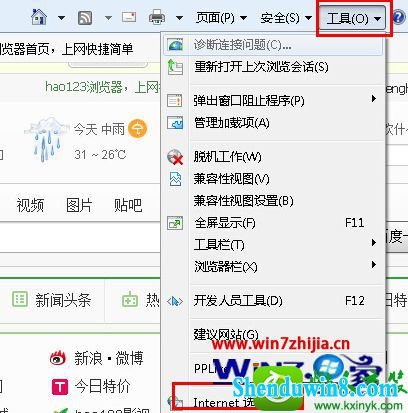
Task: Click the Print icon
Action: (157, 17)
